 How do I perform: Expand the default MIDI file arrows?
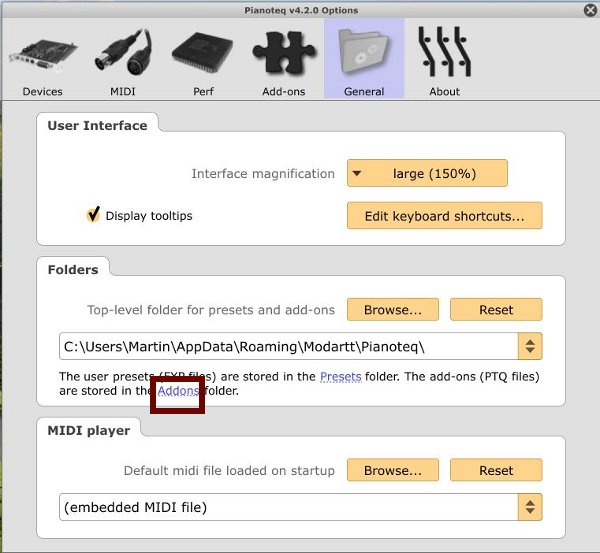click(530, 507)
